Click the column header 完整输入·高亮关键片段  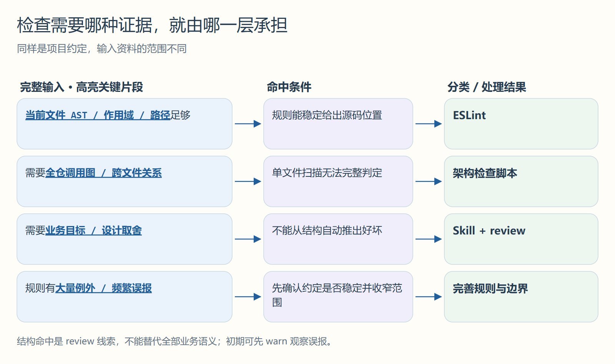click(x=81, y=87)
